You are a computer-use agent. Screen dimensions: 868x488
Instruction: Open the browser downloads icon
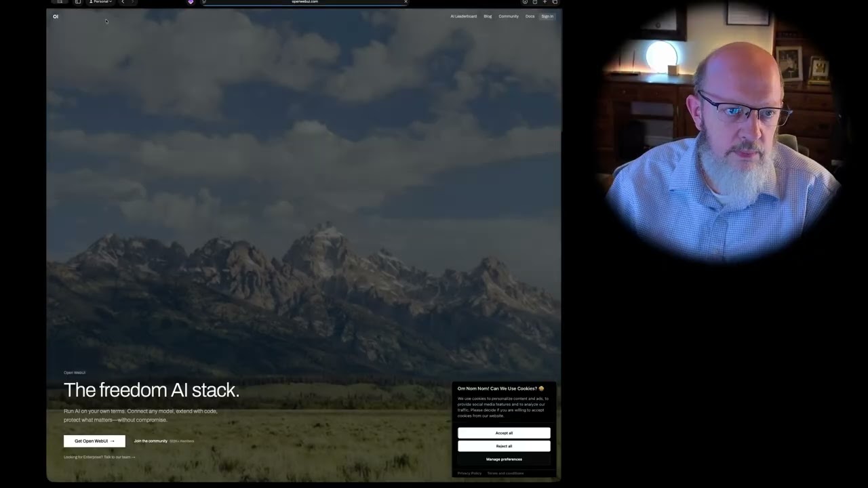coord(525,2)
